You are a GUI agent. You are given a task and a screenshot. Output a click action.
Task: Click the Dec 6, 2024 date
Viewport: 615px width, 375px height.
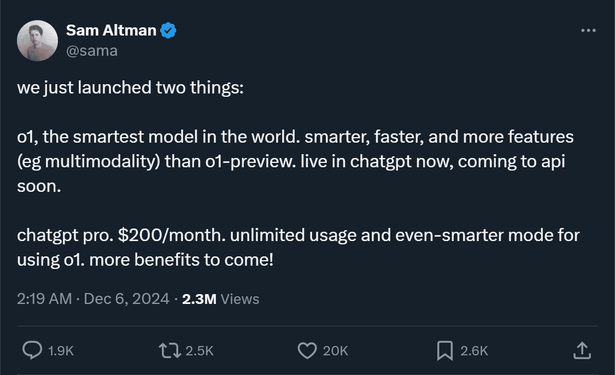(x=126, y=299)
